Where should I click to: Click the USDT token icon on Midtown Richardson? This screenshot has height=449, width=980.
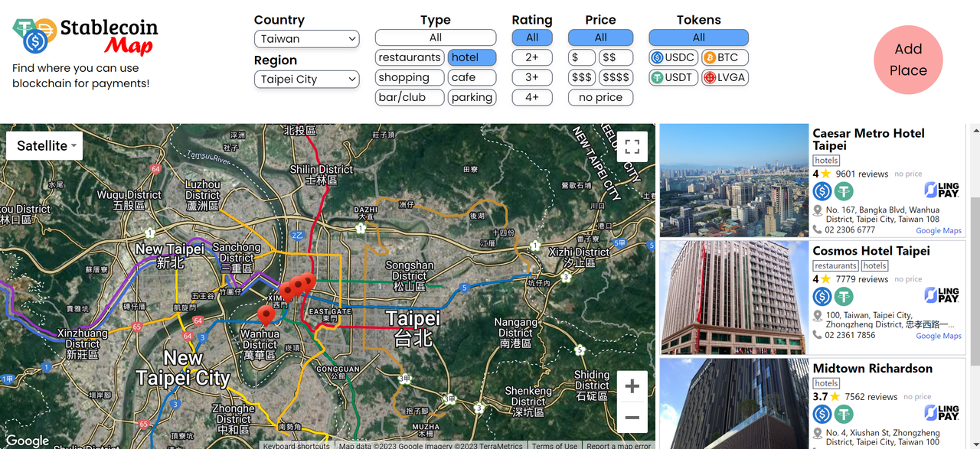tap(843, 414)
